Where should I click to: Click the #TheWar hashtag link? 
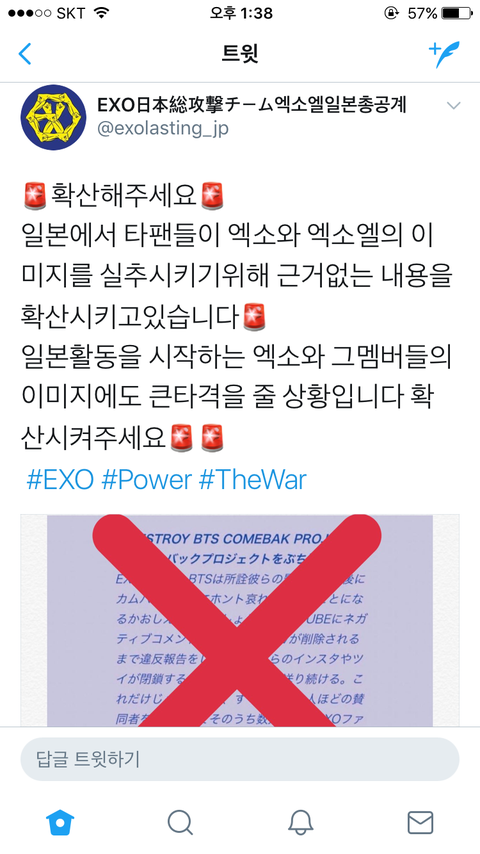pos(253,480)
